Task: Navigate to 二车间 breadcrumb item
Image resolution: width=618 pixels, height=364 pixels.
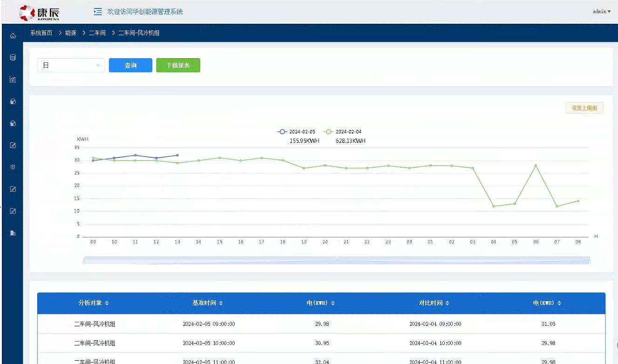Action: [97, 33]
